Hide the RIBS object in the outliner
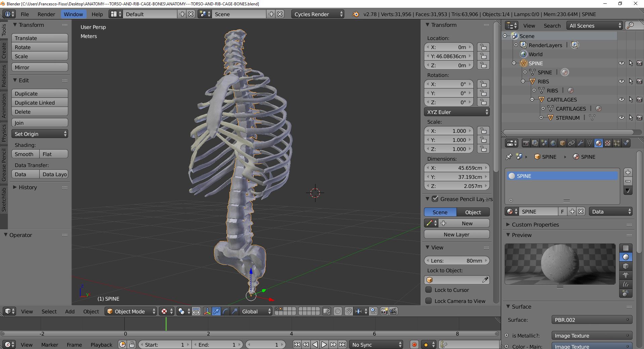This screenshot has height=349, width=644. tap(622, 81)
